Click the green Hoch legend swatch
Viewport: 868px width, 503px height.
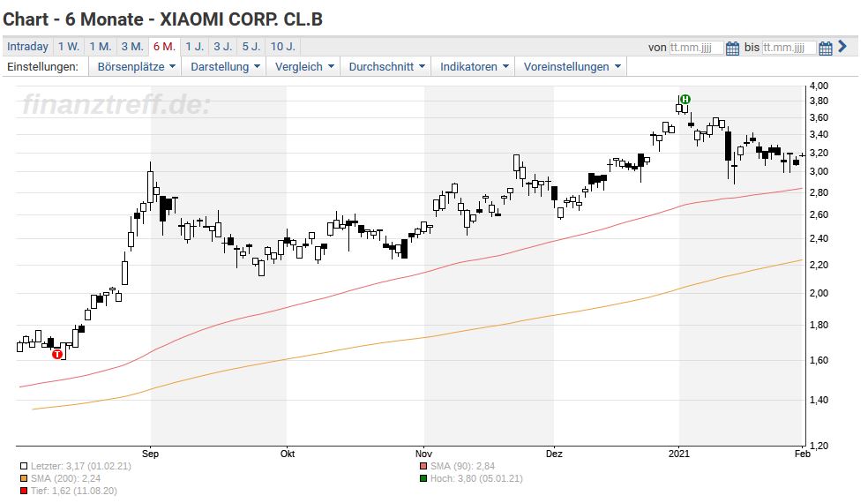tap(423, 478)
